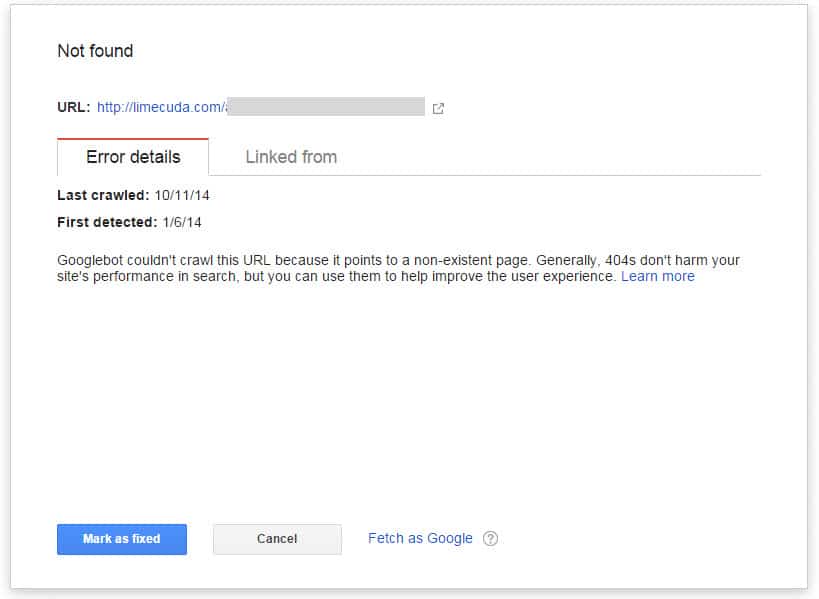Select the Last crawled label
This screenshot has height=599, width=819.
(103, 196)
